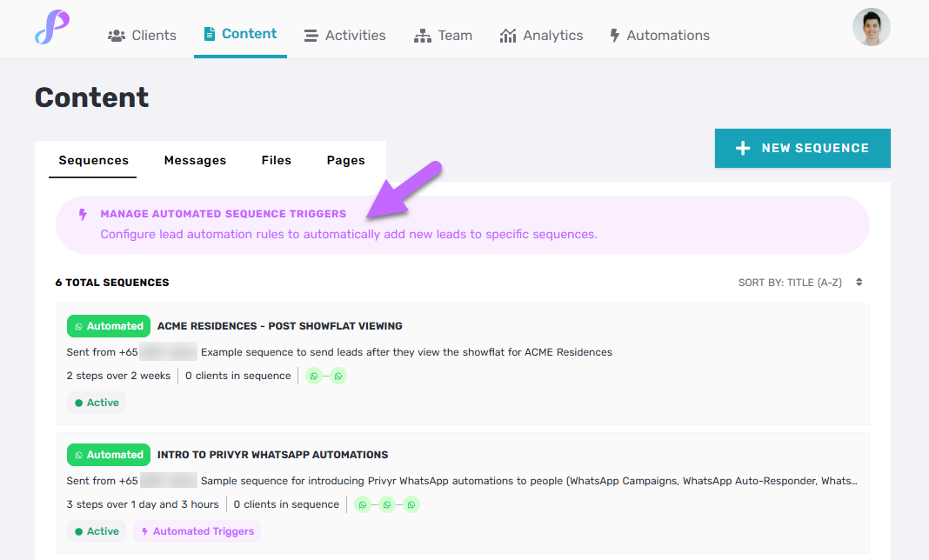Click second WhatsApp step icon in ACME sequence
929x560 pixels.
tap(338, 376)
